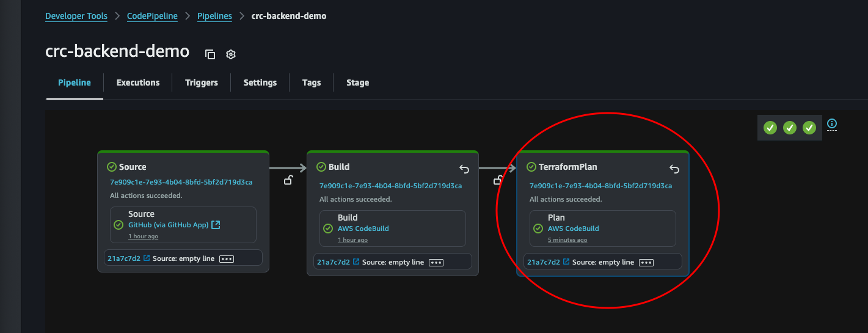868x333 pixels.
Task: Click the green success icon of Source stage
Action: [x=112, y=167]
